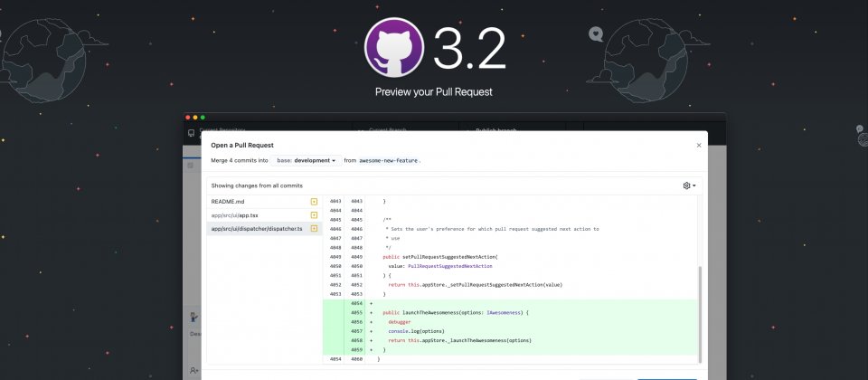Image resolution: width=868 pixels, height=380 pixels.
Task: Click the comment line 4046 'Sets the user's preference'
Action: [x=492, y=229]
